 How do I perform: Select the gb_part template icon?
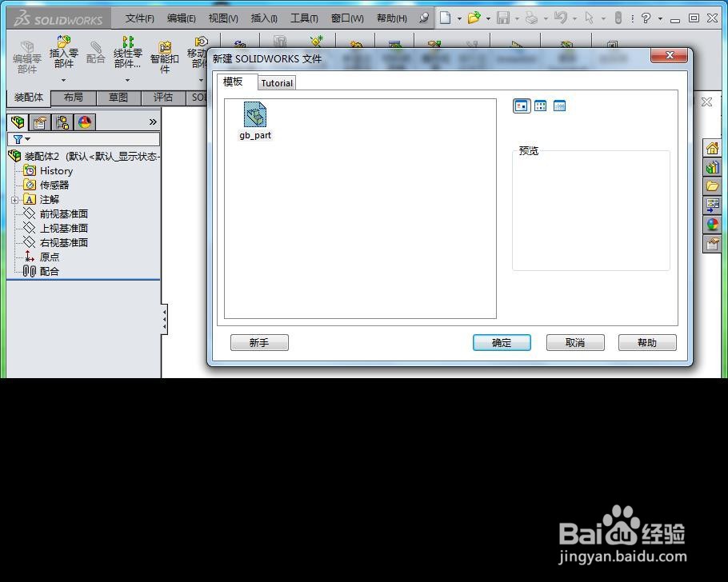coord(255,114)
